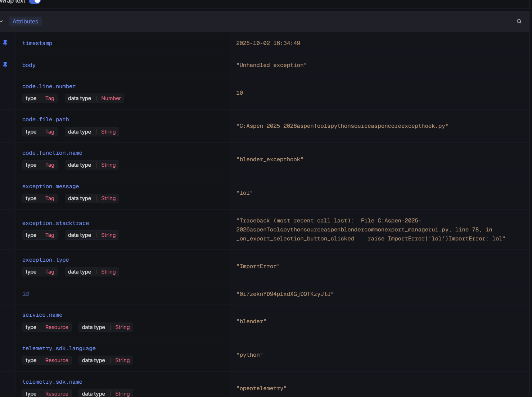This screenshot has width=532, height=397.
Task: Toggle the Wrap text switch
Action: click(x=35, y=1)
